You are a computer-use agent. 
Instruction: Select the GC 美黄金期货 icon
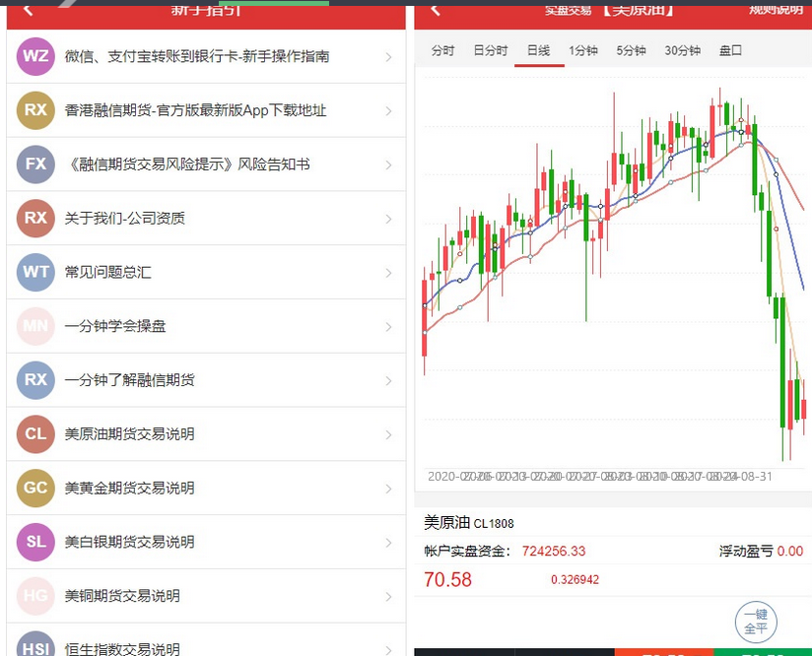point(34,489)
